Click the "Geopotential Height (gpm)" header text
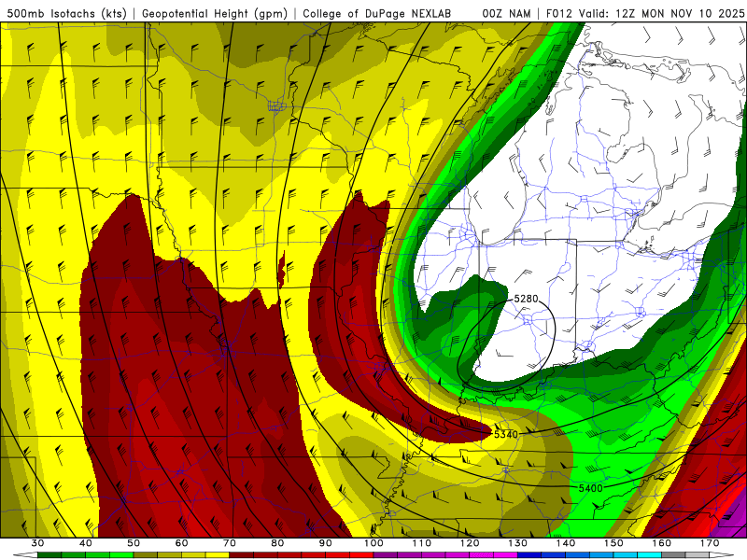This screenshot has height=560, width=747. click(x=215, y=14)
